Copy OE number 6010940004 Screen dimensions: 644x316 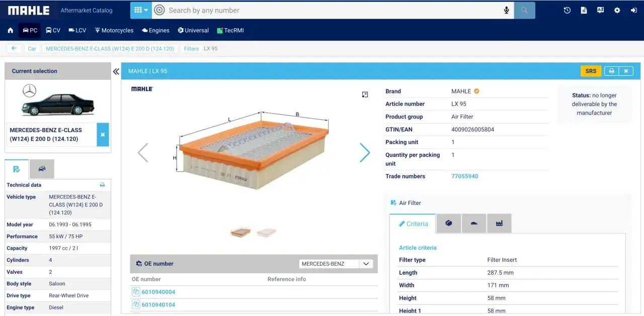click(x=136, y=292)
